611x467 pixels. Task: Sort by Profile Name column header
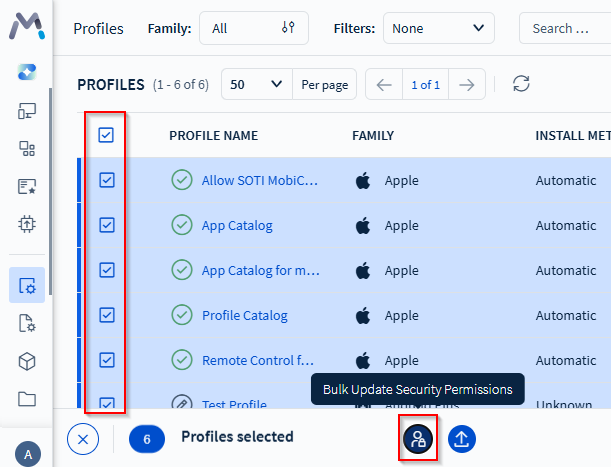[213, 135]
